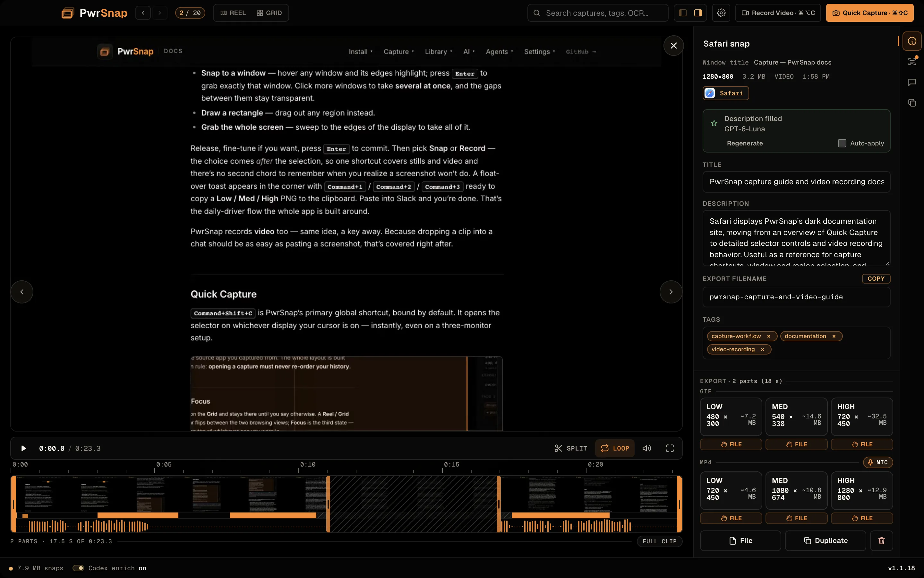Click the search captures field
Screen dimensions: 924x578
(x=597, y=13)
